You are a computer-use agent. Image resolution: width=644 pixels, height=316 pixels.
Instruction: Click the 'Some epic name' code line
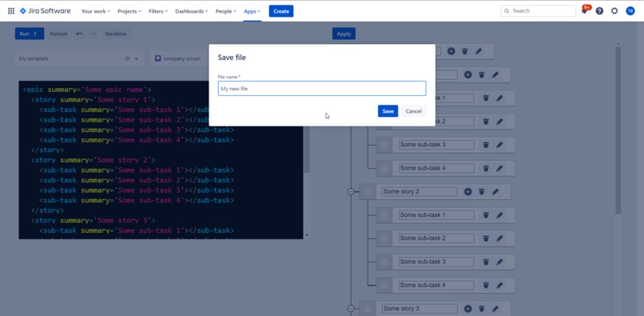87,90
